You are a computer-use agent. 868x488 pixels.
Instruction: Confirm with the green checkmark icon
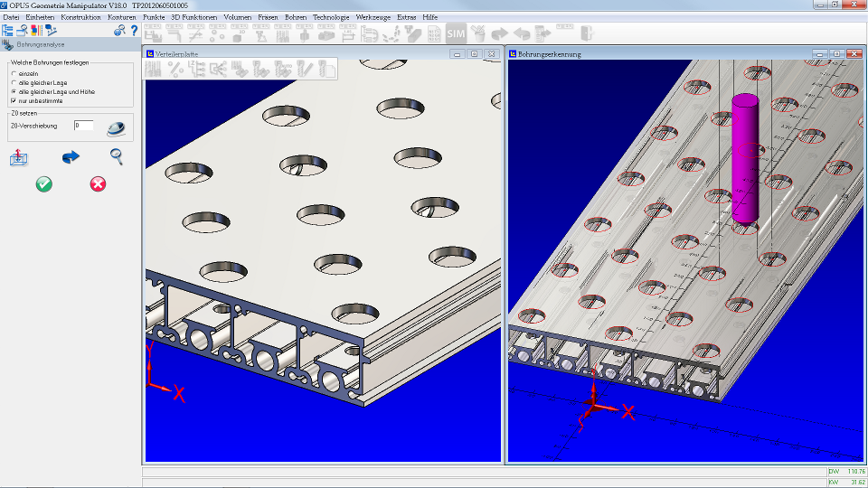(44, 183)
